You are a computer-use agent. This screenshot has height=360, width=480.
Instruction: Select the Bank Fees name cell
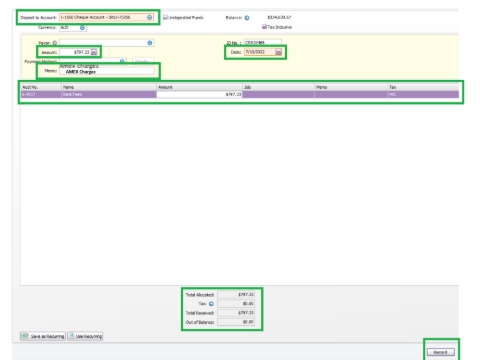tap(109, 94)
